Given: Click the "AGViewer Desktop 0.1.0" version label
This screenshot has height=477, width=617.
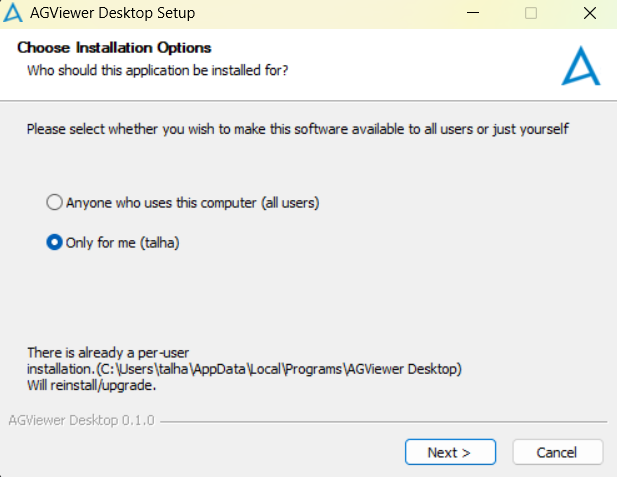Looking at the screenshot, I should (x=81, y=420).
